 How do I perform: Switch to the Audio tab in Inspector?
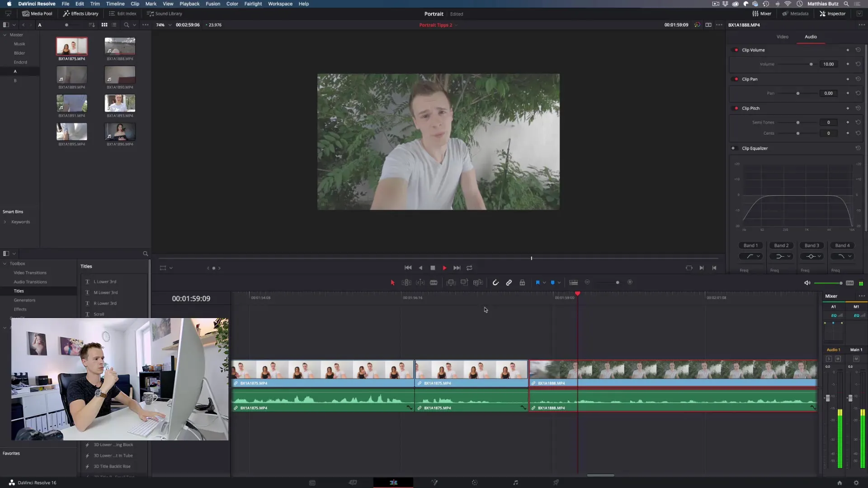[x=811, y=37]
